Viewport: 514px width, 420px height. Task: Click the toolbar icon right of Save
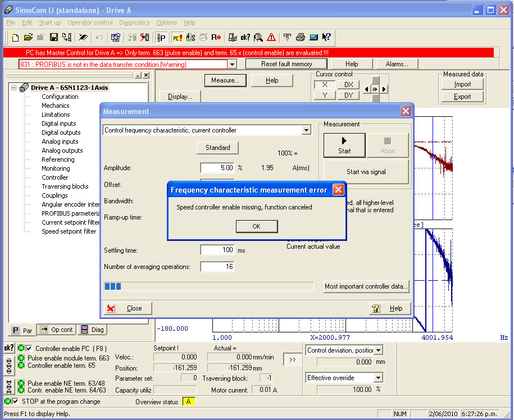[66, 38]
